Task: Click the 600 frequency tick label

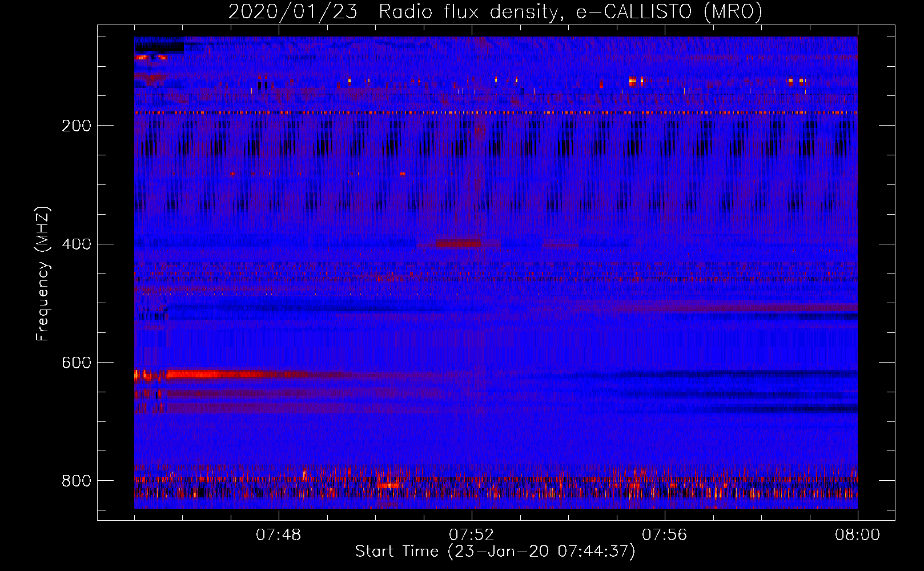Action: 77,363
